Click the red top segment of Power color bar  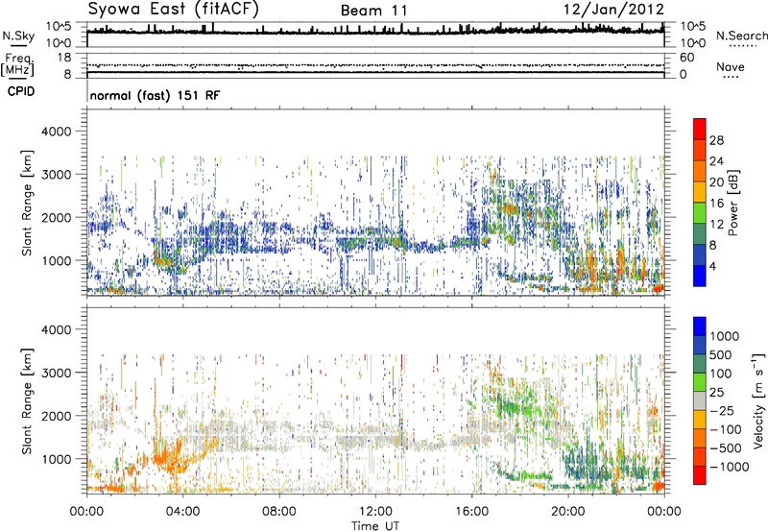click(700, 129)
